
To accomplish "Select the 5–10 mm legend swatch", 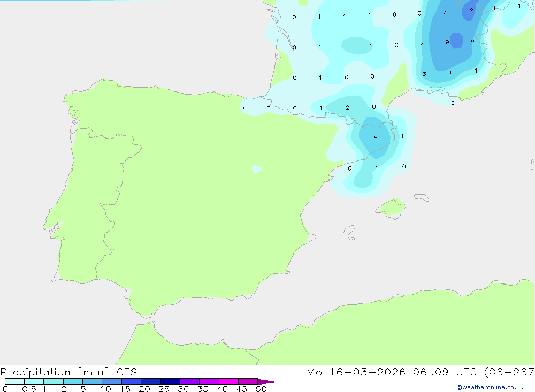I will [x=92, y=381].
